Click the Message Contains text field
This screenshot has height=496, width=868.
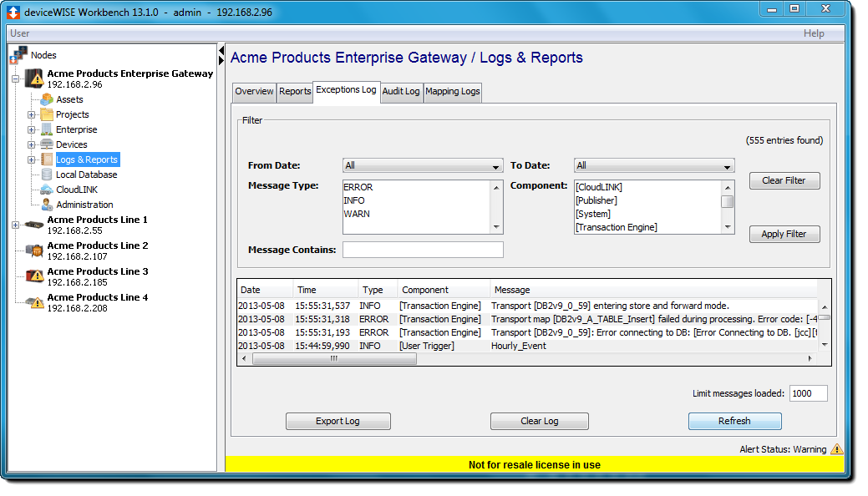click(423, 250)
